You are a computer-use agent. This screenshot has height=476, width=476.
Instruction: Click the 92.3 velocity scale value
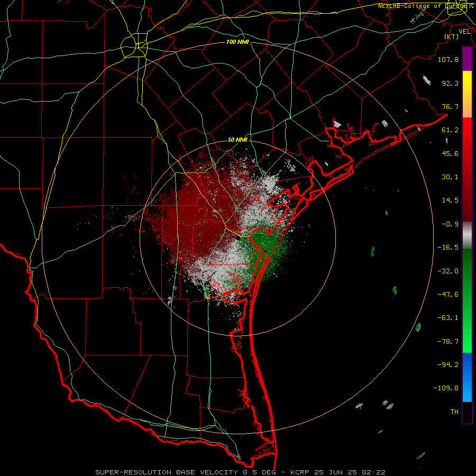[450, 83]
